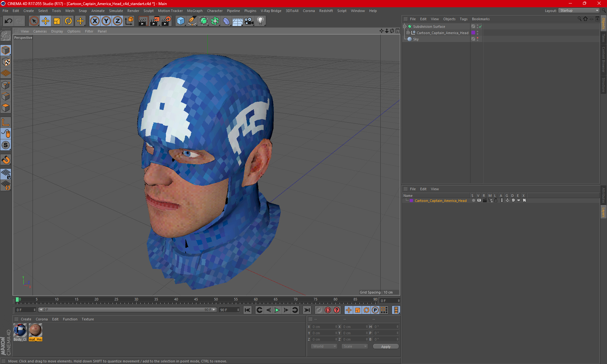Toggle Sky object visibility dots
The image size is (607, 364).
click(477, 39)
